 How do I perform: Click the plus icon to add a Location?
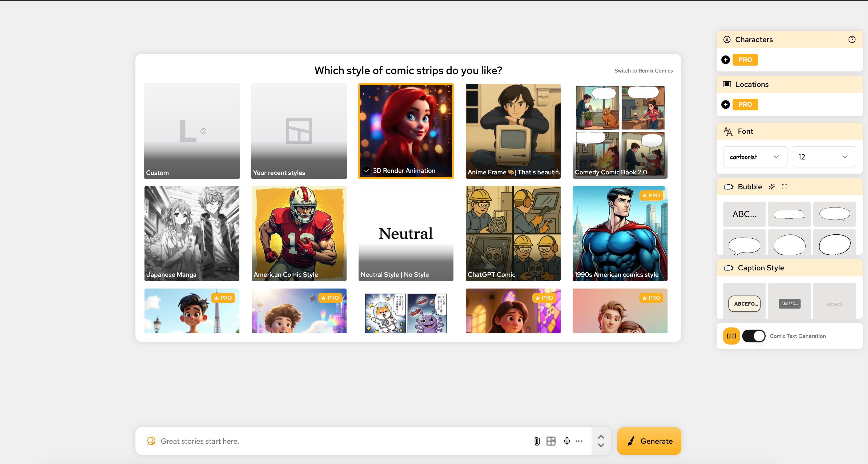point(725,105)
